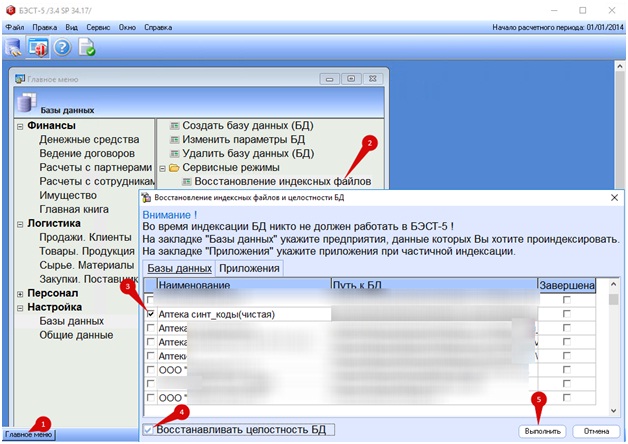Click the main workspace scroll-up arrow
Viewport: 628px width, 444px height.
coord(620,66)
